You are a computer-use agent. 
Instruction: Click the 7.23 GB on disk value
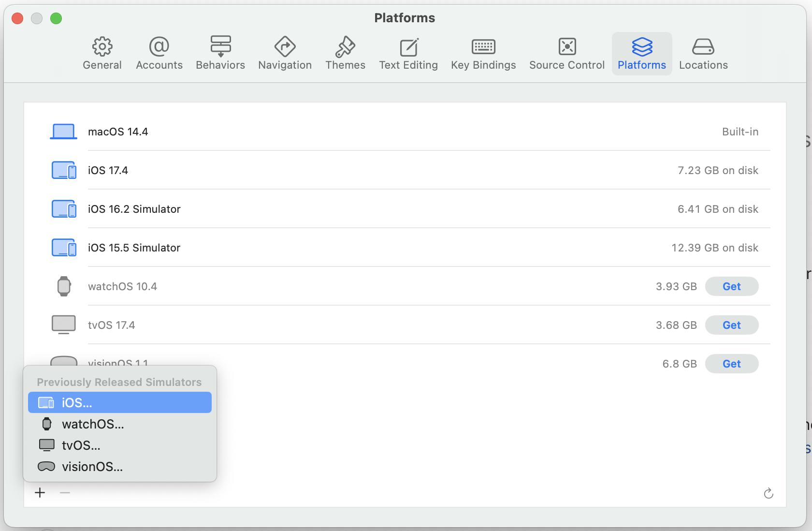pos(718,170)
